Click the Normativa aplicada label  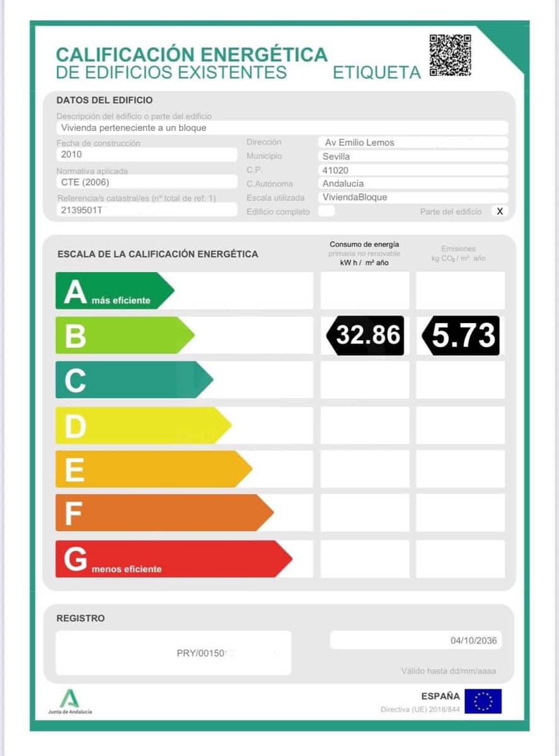pos(92,171)
